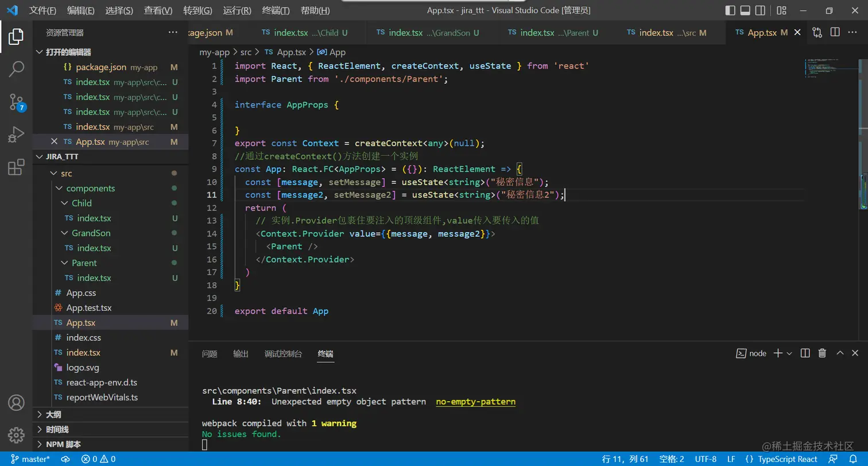Viewport: 868px width, 466px height.
Task: Delete the terminal with trash icon
Action: point(822,353)
